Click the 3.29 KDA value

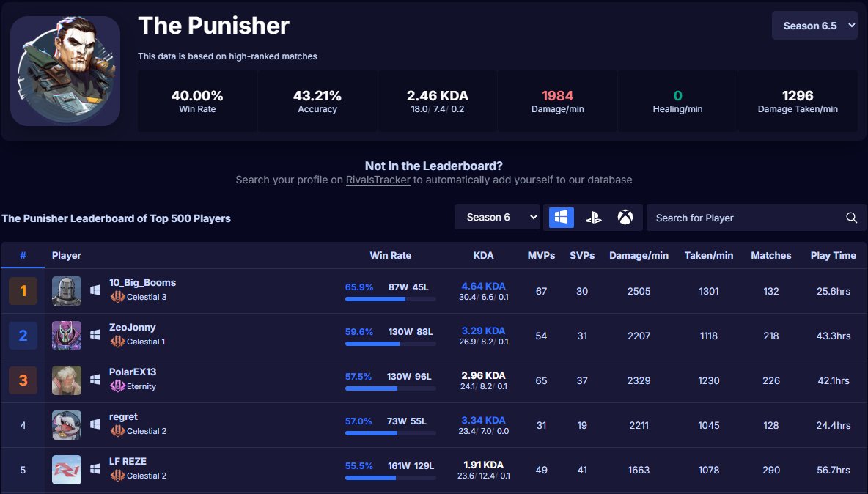click(x=483, y=331)
